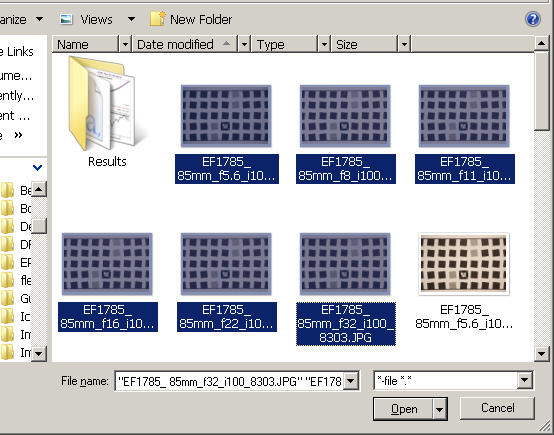The height and width of the screenshot is (435, 554).
Task: Click the Open button
Action: point(403,409)
